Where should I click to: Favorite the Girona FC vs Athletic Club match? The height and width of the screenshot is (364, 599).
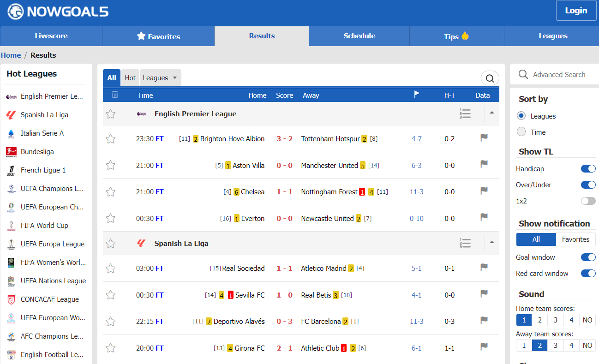[111, 348]
